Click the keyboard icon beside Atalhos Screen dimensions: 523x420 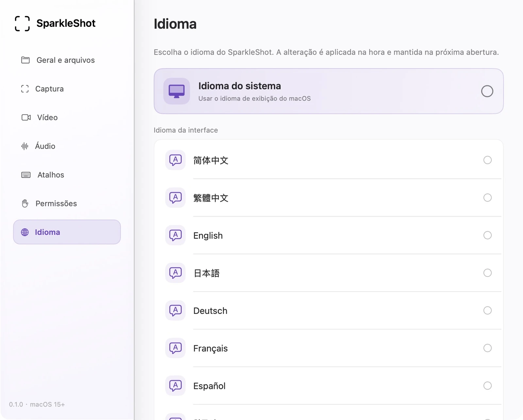(x=26, y=175)
